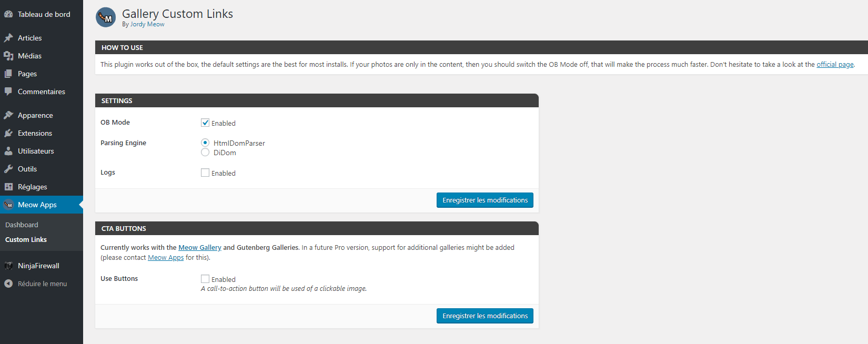868x344 pixels.
Task: Select the HtmlDomParser radio option
Action: [205, 143]
